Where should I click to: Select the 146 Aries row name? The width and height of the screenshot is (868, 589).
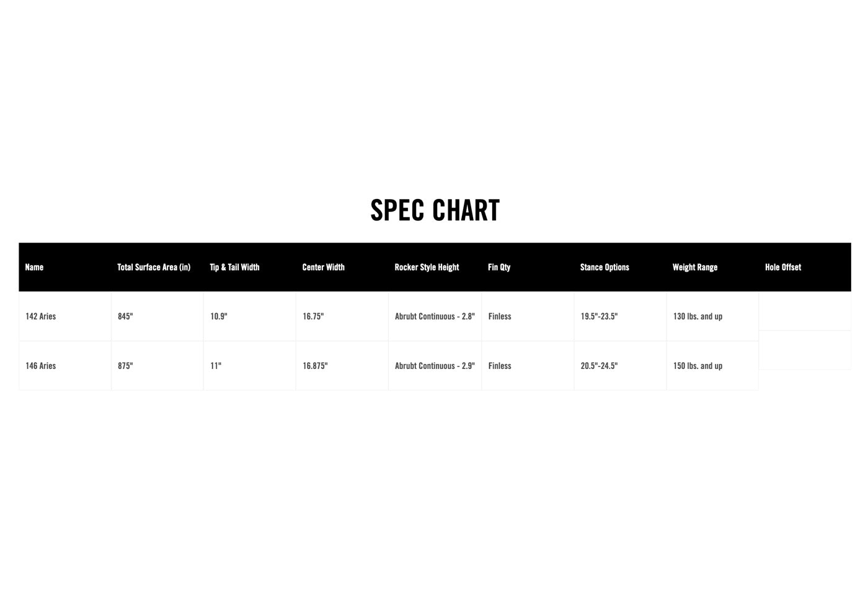pyautogui.click(x=40, y=366)
